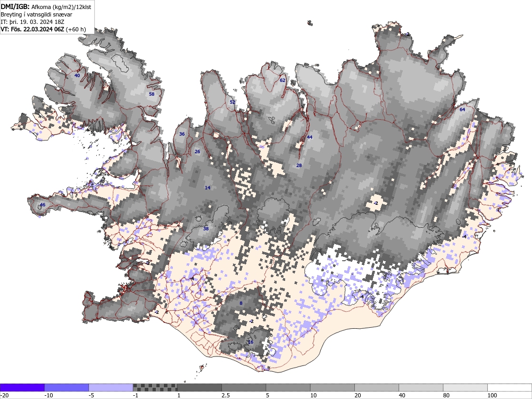Image resolution: width=532 pixels, height=399 pixels.
Task: Click the 'DMI/IGB: Afkoma (kg/m2)/12klst' title line
Action: [46, 7]
